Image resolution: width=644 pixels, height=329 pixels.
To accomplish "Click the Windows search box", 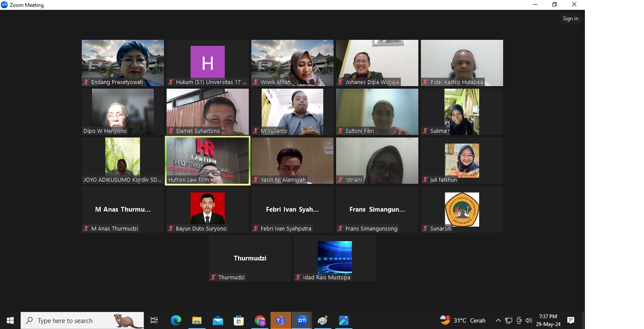I will click(x=82, y=320).
